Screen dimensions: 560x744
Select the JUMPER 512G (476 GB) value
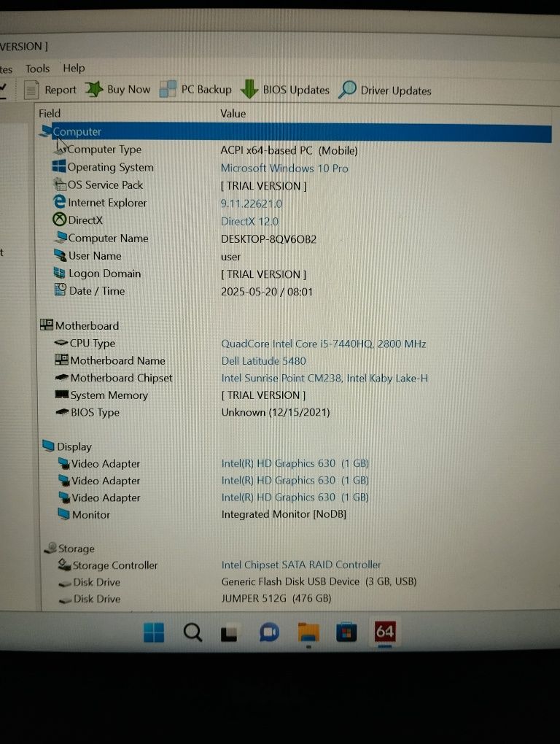click(276, 598)
